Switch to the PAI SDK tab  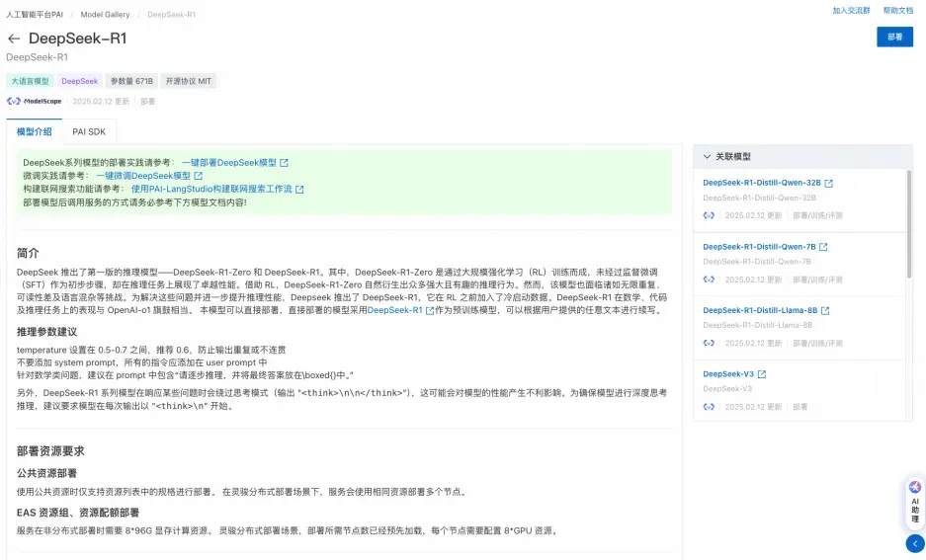click(x=89, y=131)
